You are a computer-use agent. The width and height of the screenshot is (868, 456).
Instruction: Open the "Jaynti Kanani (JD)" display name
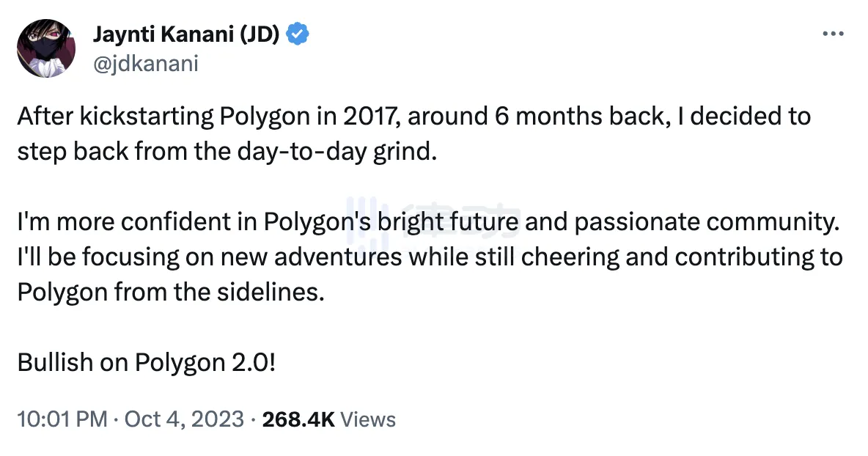point(186,34)
